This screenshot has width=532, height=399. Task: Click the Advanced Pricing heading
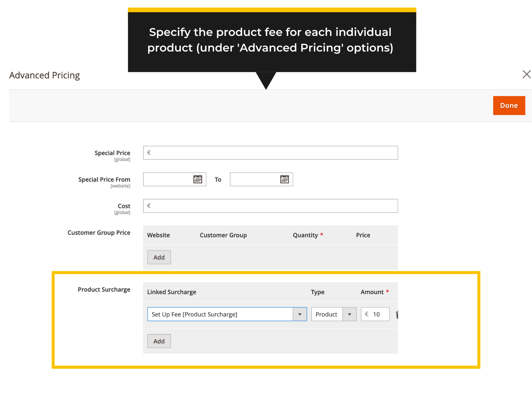pyautogui.click(x=44, y=75)
